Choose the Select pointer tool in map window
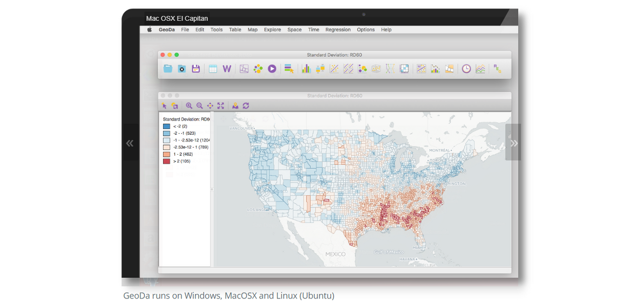 tap(164, 106)
